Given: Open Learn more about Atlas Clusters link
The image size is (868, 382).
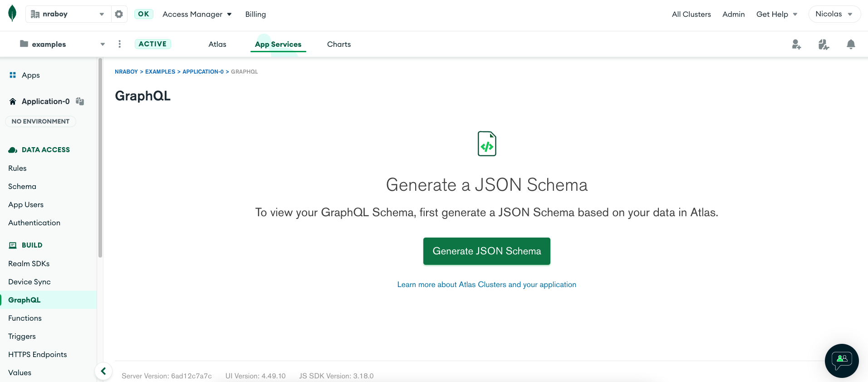Looking at the screenshot, I should pyautogui.click(x=487, y=284).
